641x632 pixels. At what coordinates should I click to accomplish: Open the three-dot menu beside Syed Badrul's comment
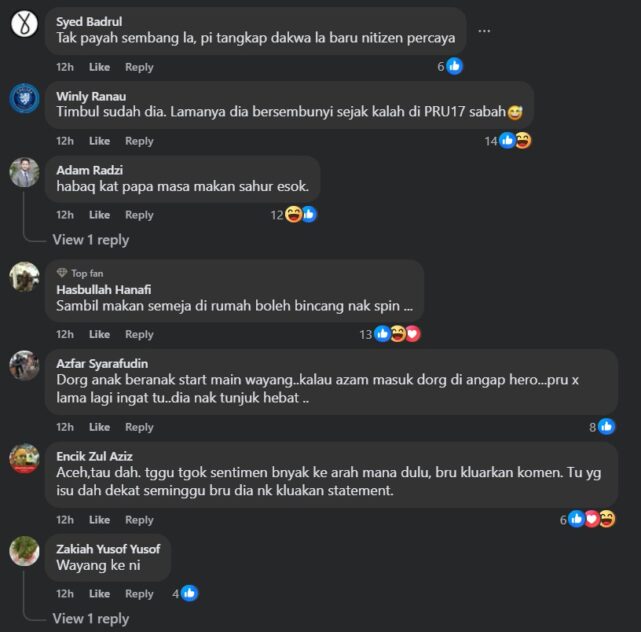484,31
